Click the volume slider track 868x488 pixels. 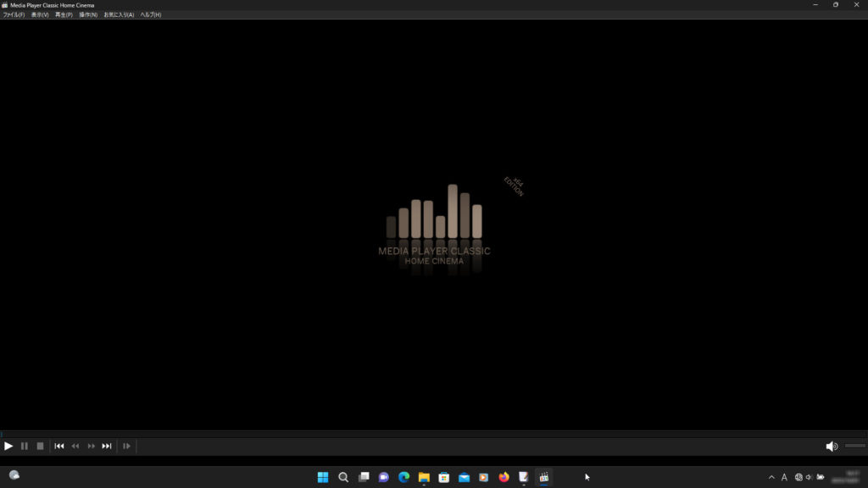[x=854, y=446]
